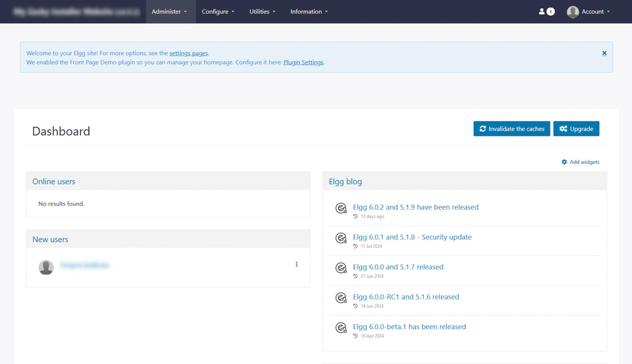The image size is (632, 364).
Task: Open Plugin Settings for the Front Page Demo plugin
Action: [303, 62]
